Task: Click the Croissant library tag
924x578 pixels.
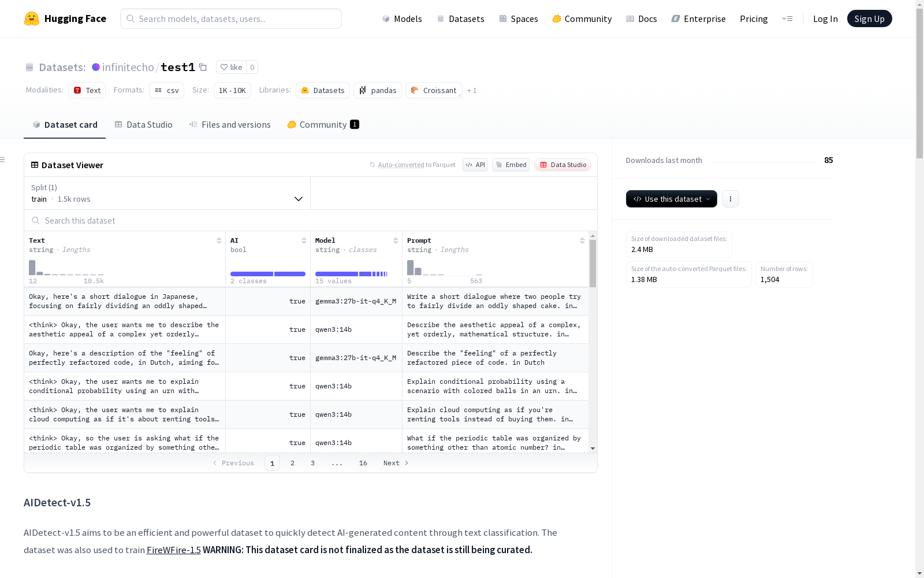Action: point(434,90)
